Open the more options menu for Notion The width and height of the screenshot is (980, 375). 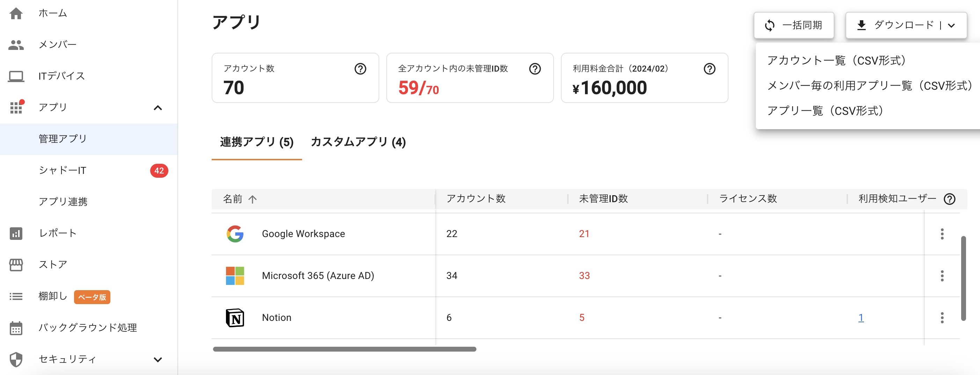942,318
